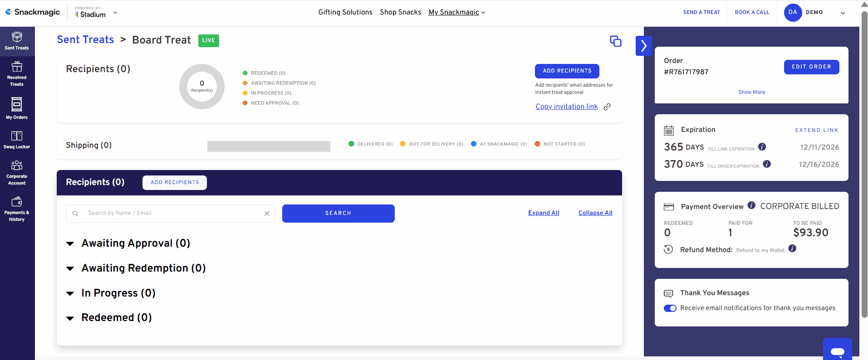Click the Edit Order button
This screenshot has height=360, width=868.
coord(811,67)
